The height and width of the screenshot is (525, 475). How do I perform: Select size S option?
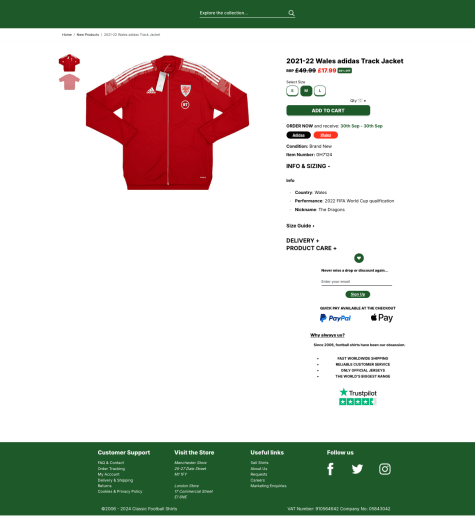tap(292, 91)
